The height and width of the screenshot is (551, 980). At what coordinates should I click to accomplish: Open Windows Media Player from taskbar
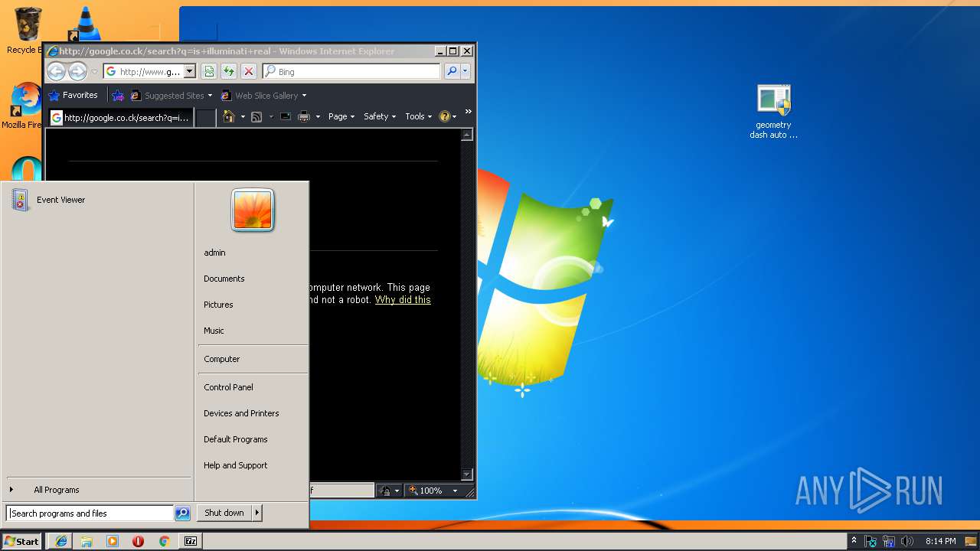point(113,541)
